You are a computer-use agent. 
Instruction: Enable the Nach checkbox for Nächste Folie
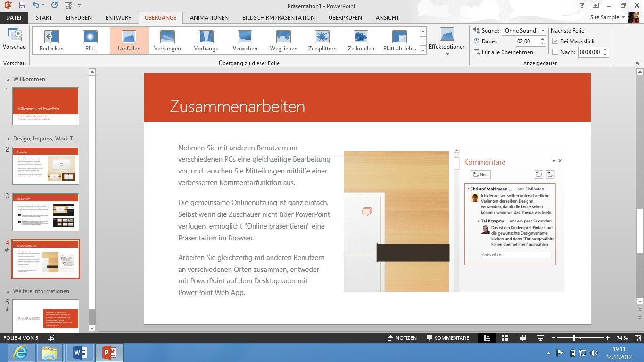point(555,52)
